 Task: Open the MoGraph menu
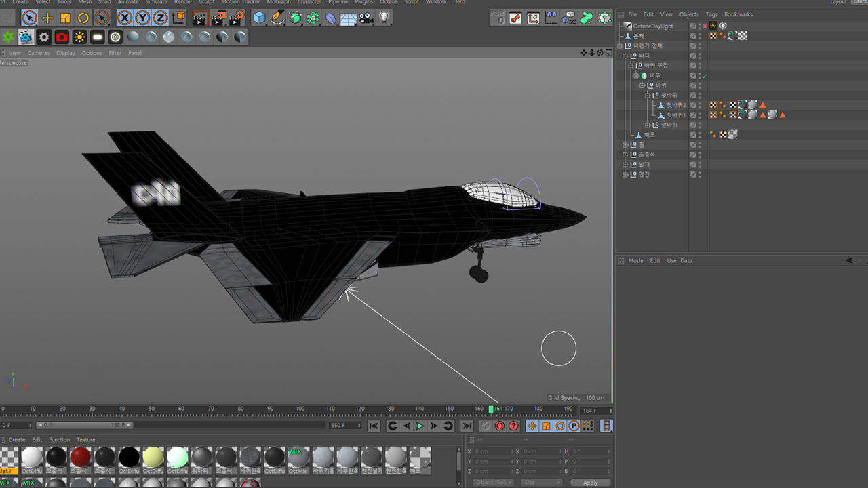pyautogui.click(x=278, y=2)
